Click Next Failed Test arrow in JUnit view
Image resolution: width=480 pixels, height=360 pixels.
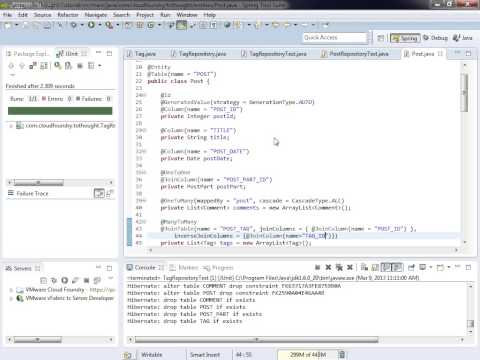click(x=11, y=66)
